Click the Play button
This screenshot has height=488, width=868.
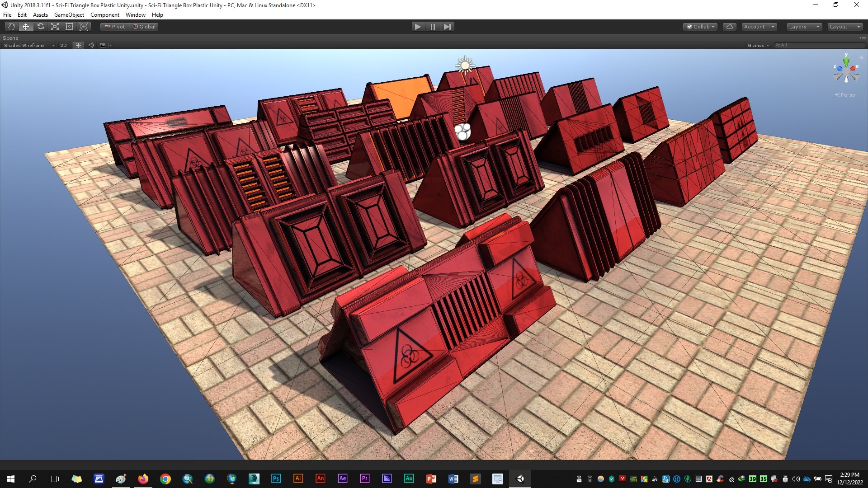coord(418,27)
